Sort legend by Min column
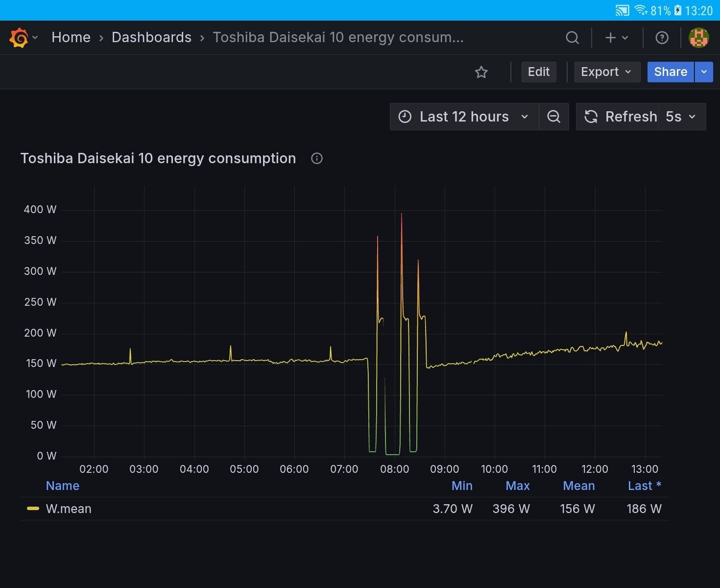This screenshot has width=720, height=588. point(462,486)
